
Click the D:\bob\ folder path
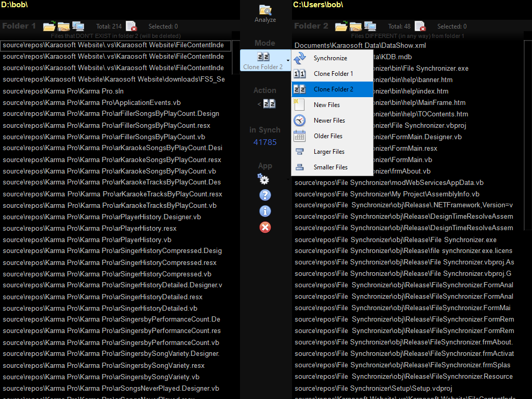15,5
